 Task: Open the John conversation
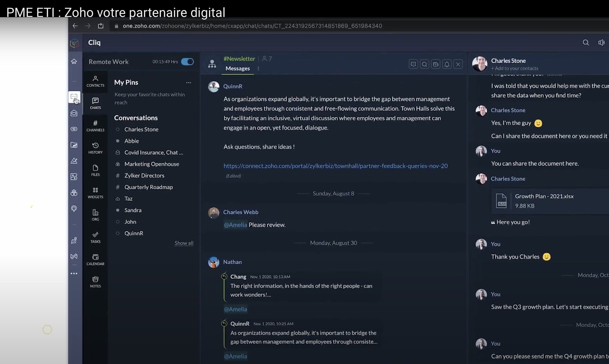click(130, 221)
